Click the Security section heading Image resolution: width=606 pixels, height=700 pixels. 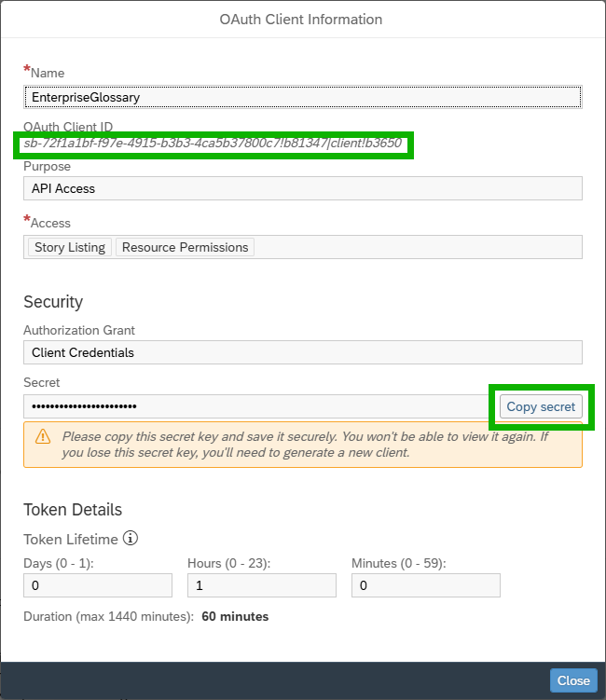click(53, 302)
